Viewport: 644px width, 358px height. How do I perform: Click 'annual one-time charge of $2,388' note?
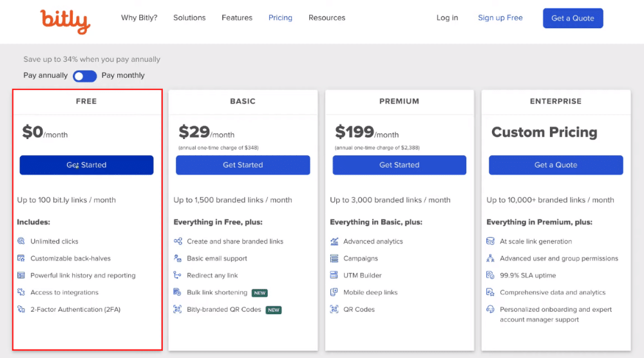tap(377, 148)
